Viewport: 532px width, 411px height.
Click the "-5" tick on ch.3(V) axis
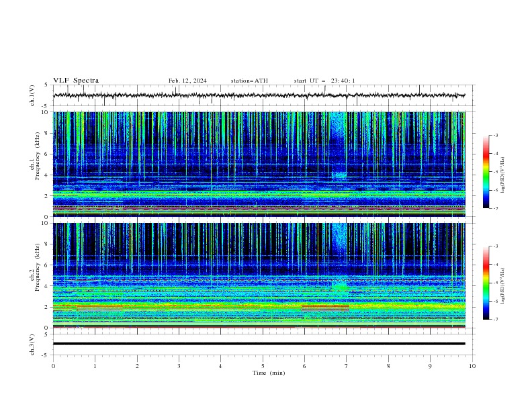click(46, 355)
